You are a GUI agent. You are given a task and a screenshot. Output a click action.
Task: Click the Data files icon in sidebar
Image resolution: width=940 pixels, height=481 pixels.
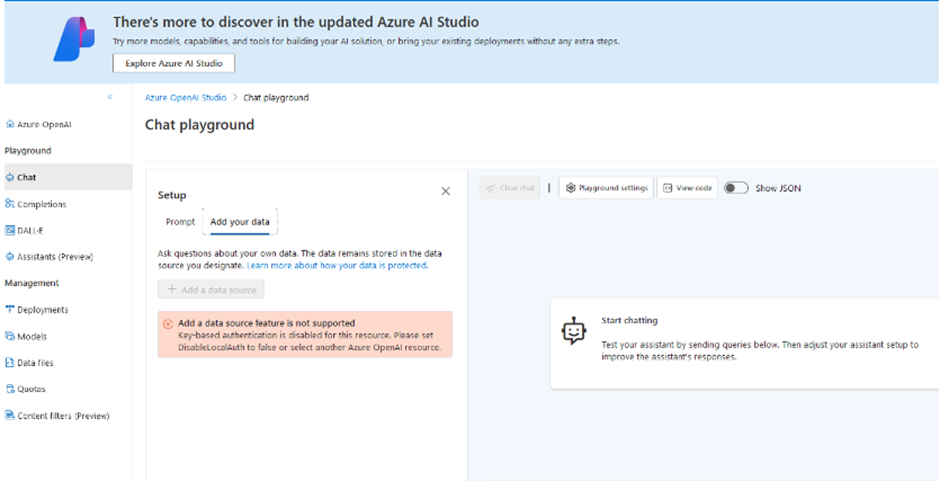(x=9, y=363)
